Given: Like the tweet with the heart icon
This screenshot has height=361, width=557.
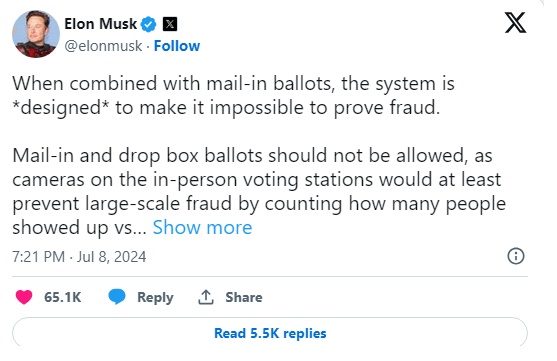Looking at the screenshot, I should 24,297.
